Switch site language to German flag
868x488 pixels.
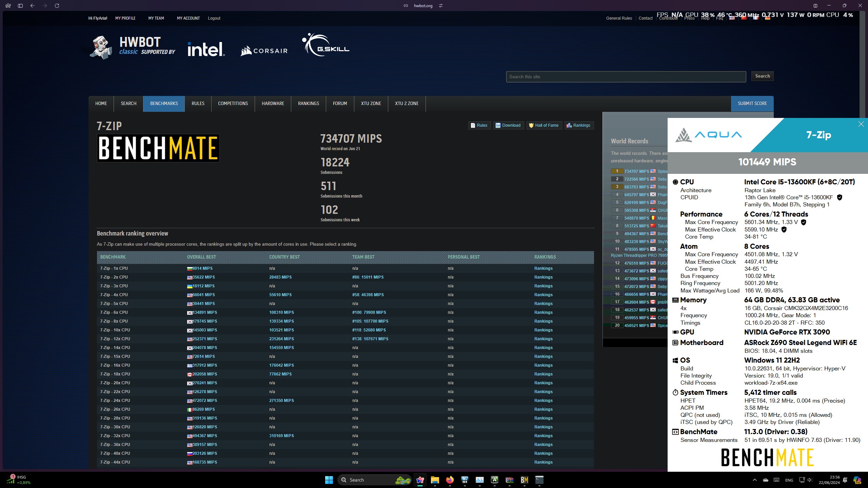pyautogui.click(x=768, y=18)
